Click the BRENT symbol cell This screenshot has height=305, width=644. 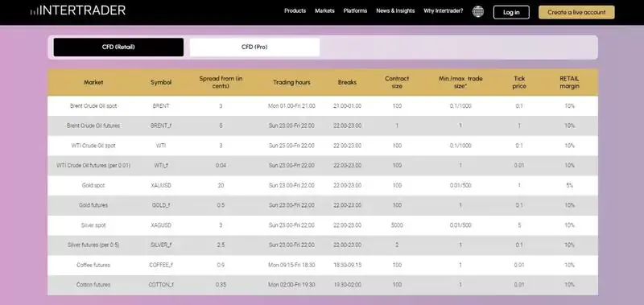click(x=161, y=106)
